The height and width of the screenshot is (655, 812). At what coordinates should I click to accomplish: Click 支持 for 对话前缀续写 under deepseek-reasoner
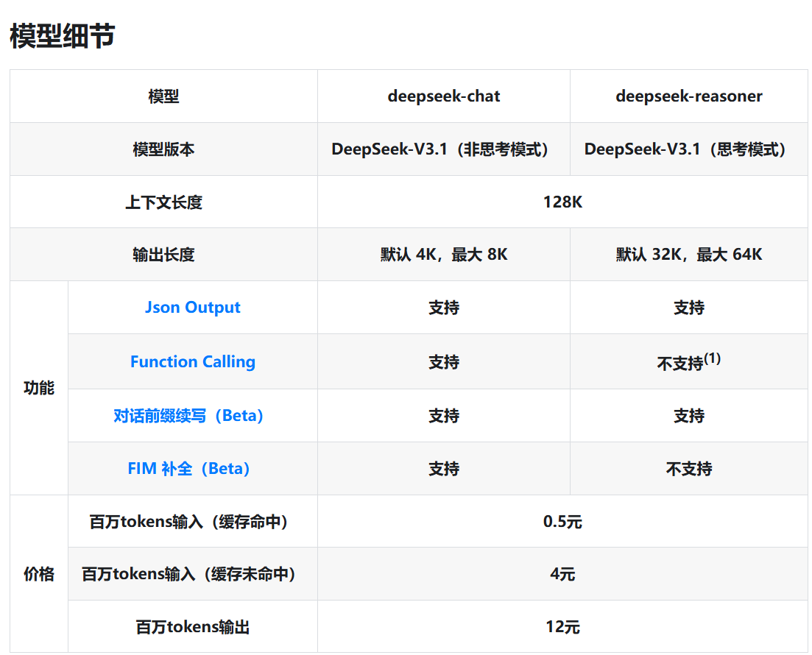pyautogui.click(x=689, y=416)
